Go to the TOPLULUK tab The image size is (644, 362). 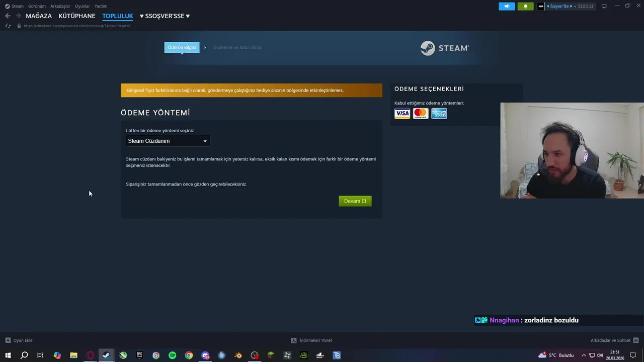(118, 16)
